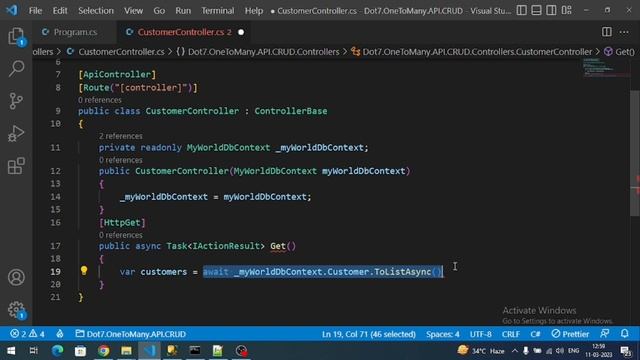Open the notifications bell in status bar
Image resolution: width=640 pixels, height=360 pixels.
tap(624, 334)
